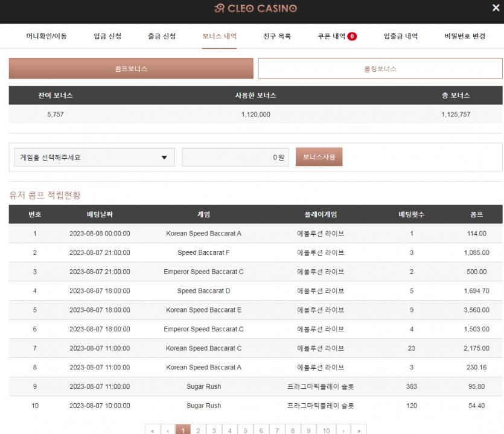Jump to last page arrow
This screenshot has height=434, width=504.
coord(359,430)
